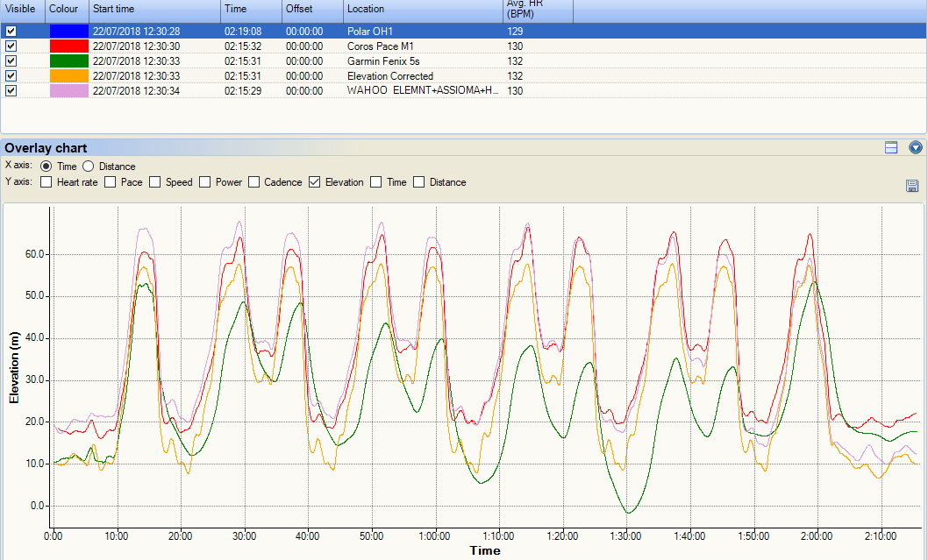
Task: Sort by the Location column header
Action: pyautogui.click(x=421, y=9)
